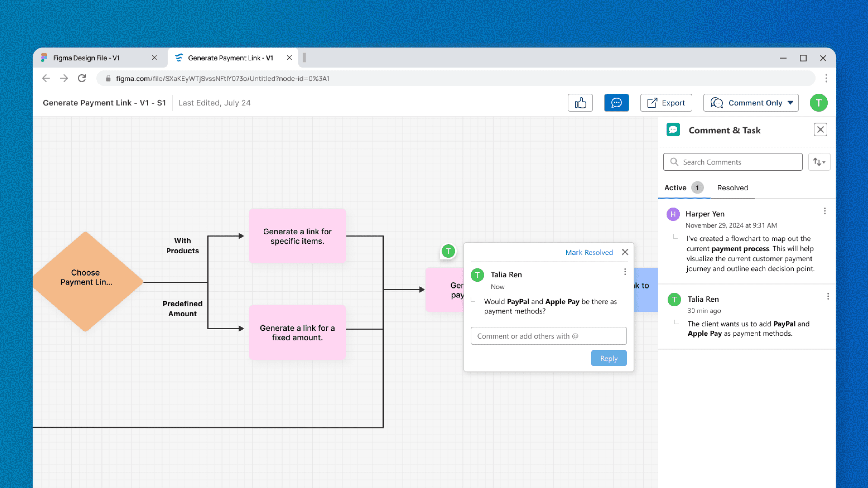
Task: Close the comment popup with X
Action: (625, 252)
